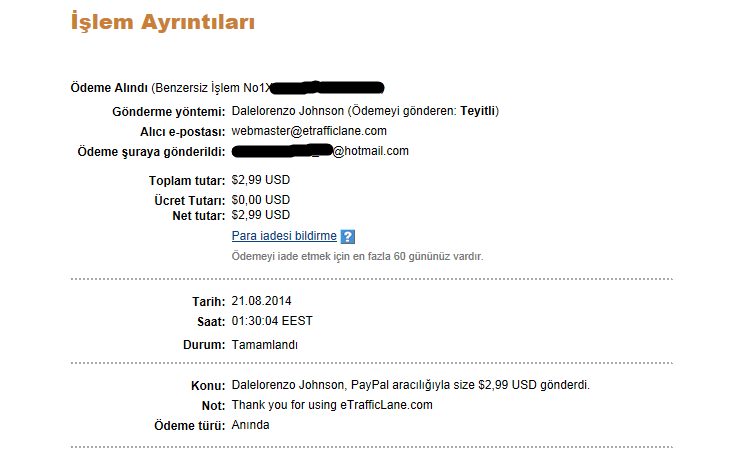Viewport: 733px width, 463px height.
Task: Click the Thank you for using eTrafficLane.com note
Action: (332, 405)
